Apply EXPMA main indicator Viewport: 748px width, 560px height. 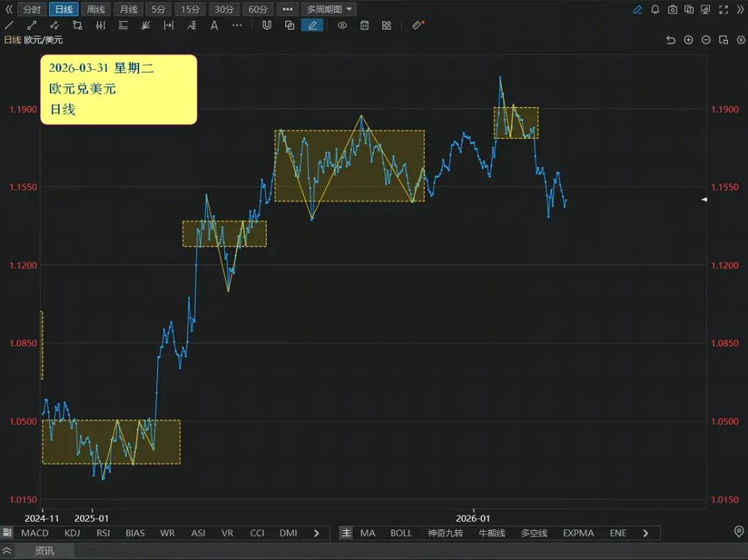(578, 533)
